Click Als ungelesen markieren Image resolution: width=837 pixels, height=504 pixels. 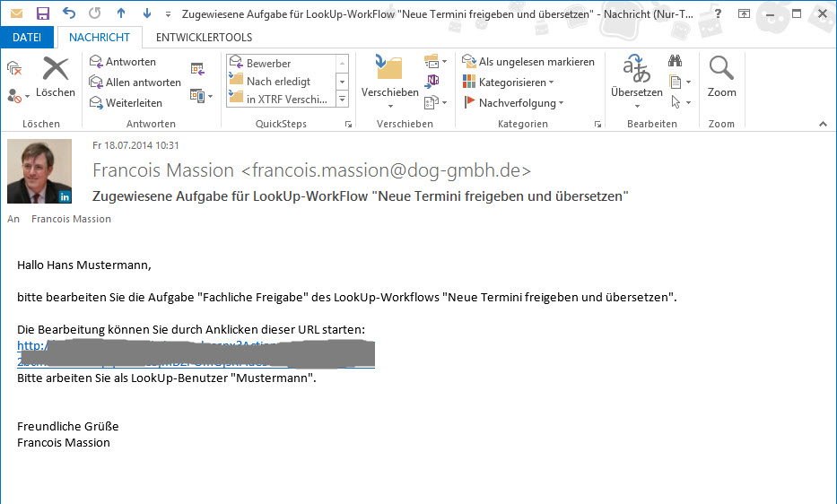pyautogui.click(x=527, y=62)
